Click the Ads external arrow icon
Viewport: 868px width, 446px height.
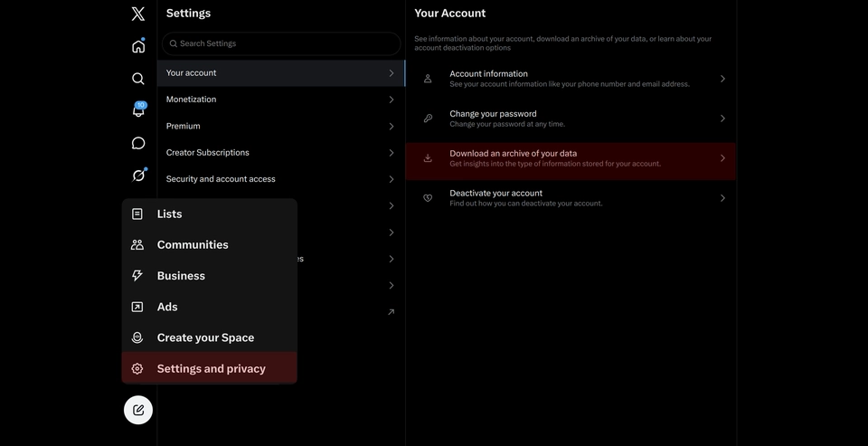point(137,307)
